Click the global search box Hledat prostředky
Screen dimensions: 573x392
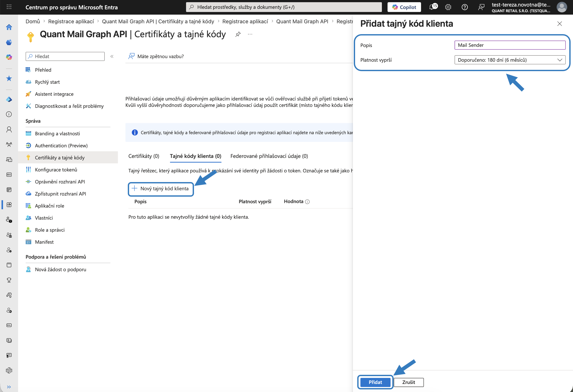284,7
